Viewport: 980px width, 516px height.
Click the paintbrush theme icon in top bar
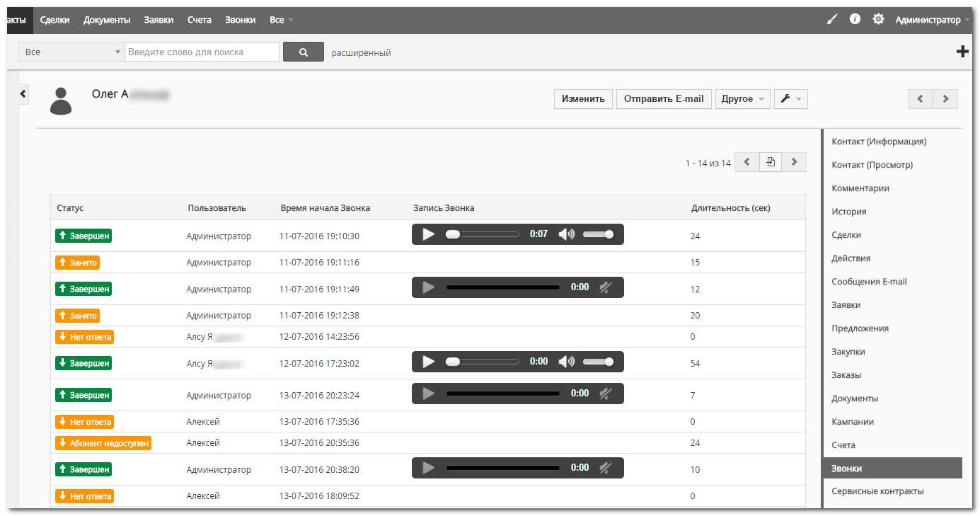pyautogui.click(x=831, y=20)
